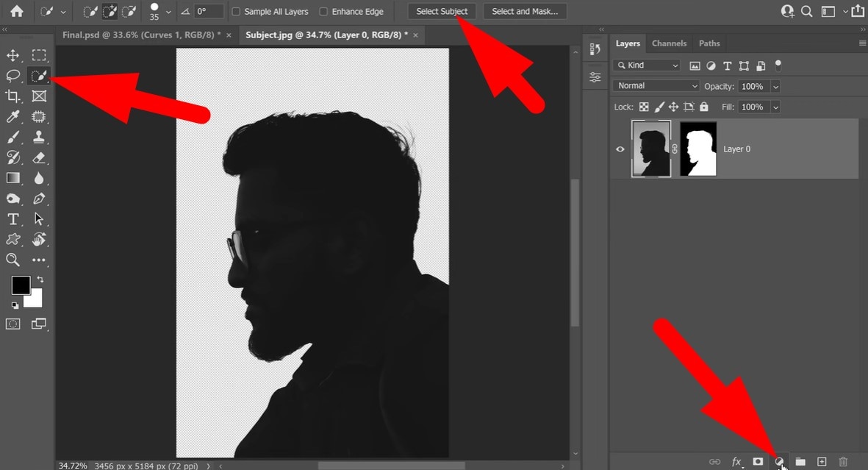Select the Crop tool
This screenshot has width=868, height=470.
click(x=12, y=96)
